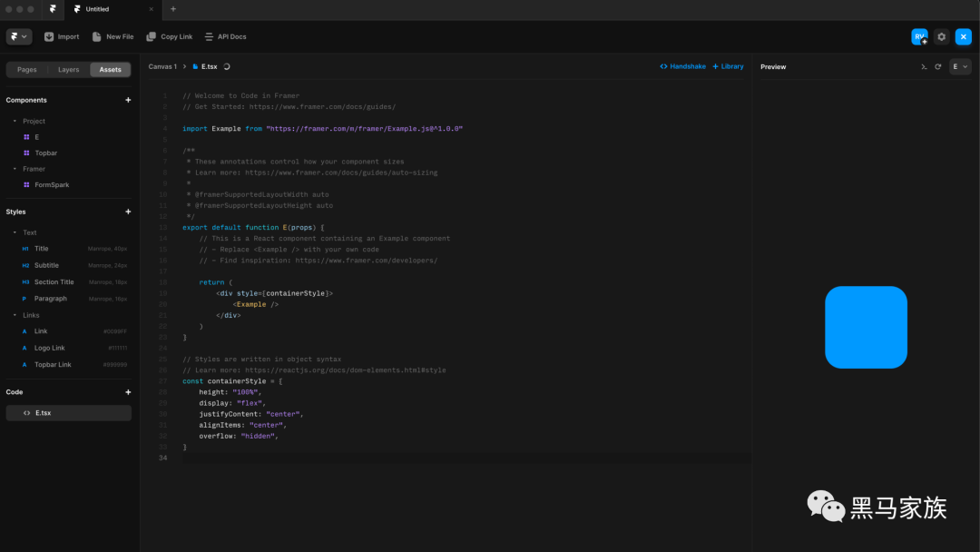Switch to the Pages tab

pos(27,70)
